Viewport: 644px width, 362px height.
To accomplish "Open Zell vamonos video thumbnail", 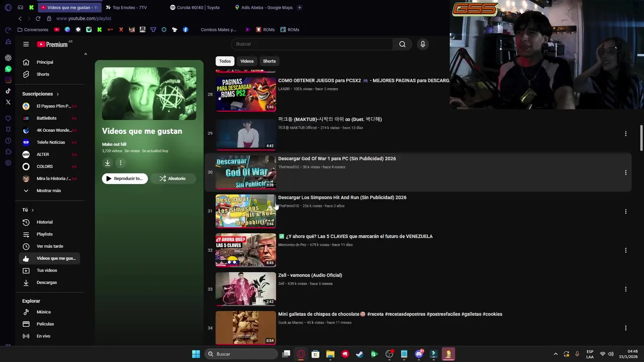I will point(246,289).
